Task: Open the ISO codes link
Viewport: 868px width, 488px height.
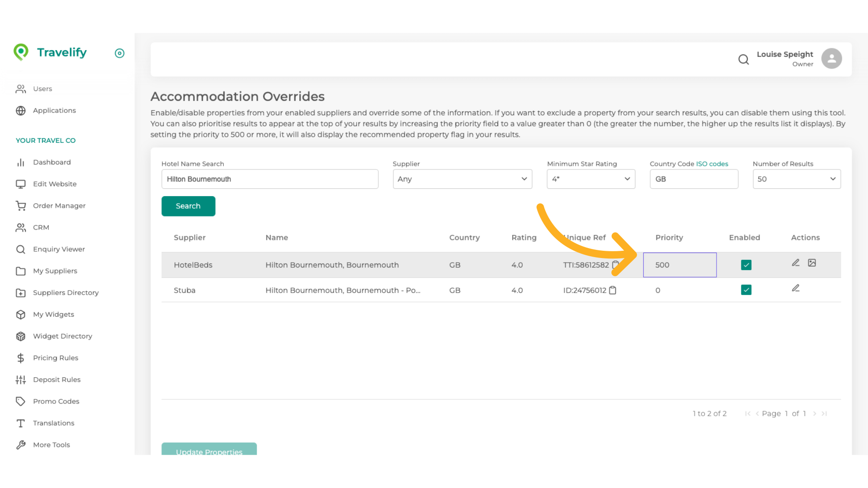Action: point(712,164)
